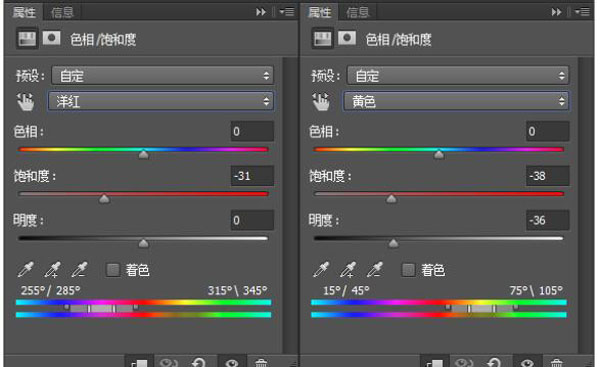Select the on-image adjustment hand tool in left panel
Image resolution: width=600 pixels, height=367 pixels.
click(25, 102)
